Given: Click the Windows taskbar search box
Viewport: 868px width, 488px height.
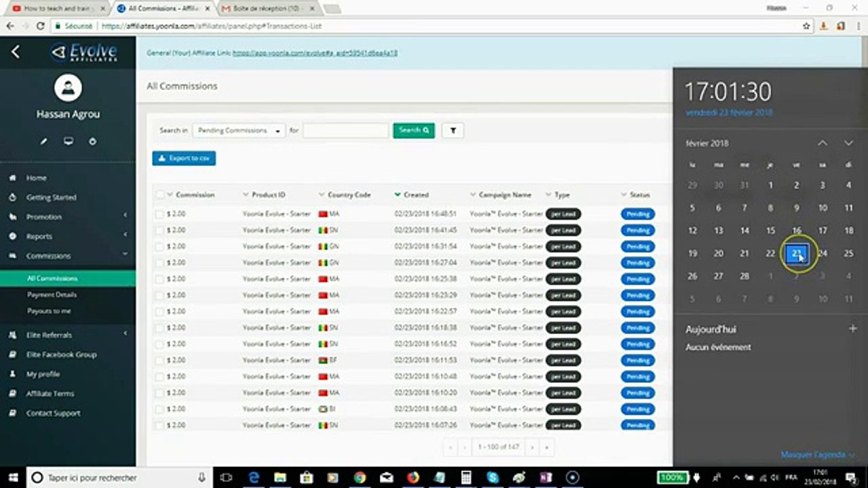Looking at the screenshot, I should [x=120, y=477].
